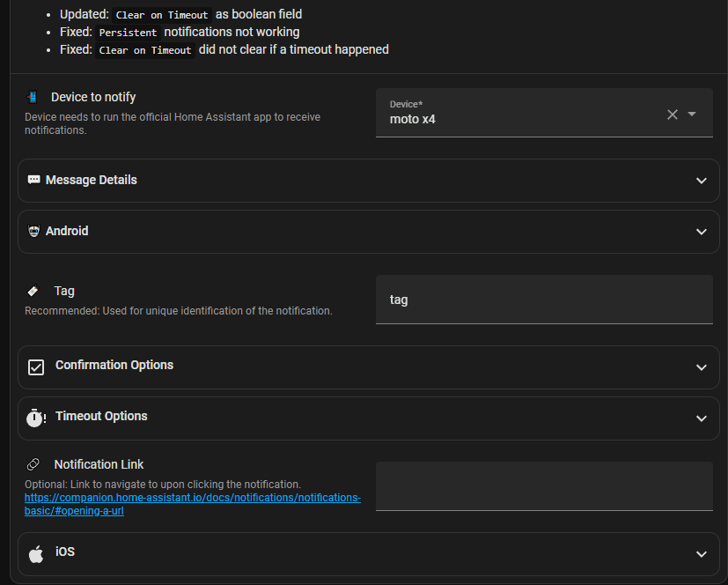Expand the Android section

(x=702, y=231)
